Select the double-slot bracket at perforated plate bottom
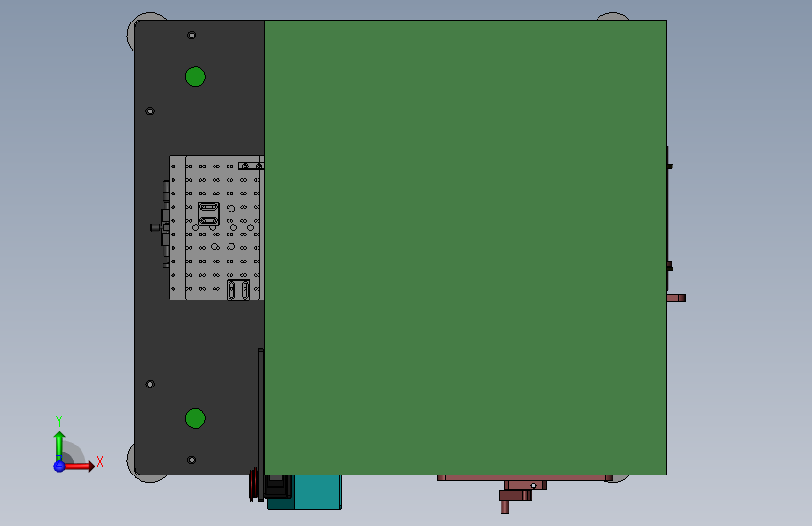The height and width of the screenshot is (526, 812). 238,290
